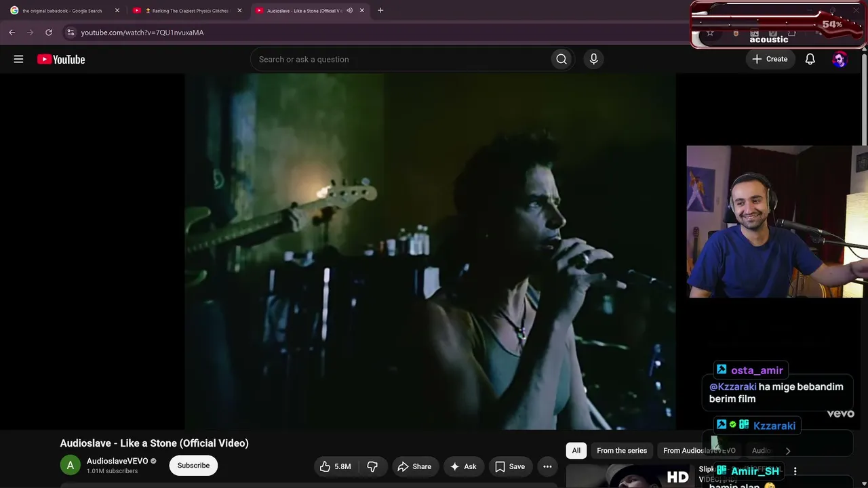
Task: Select the From the series chip
Action: click(x=622, y=451)
